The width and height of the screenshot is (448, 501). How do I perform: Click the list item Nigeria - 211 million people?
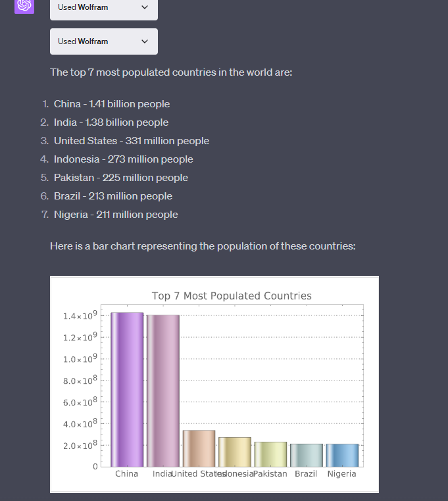click(x=116, y=215)
